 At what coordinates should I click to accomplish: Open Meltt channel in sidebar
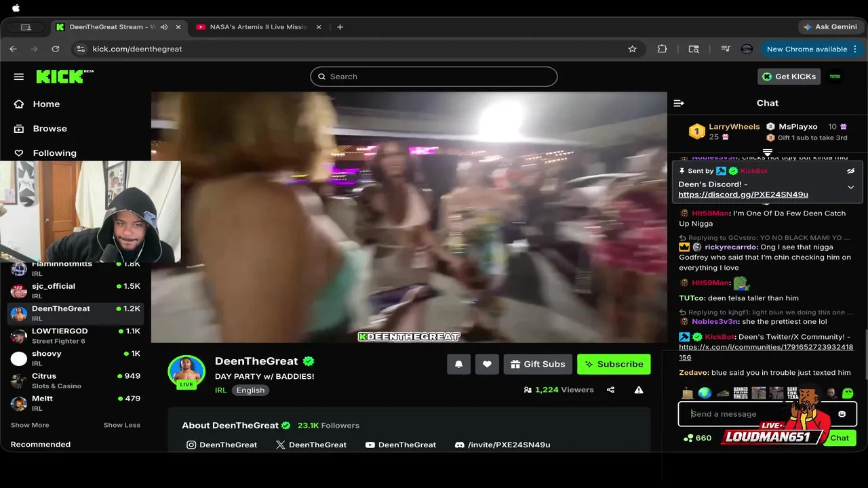75,403
